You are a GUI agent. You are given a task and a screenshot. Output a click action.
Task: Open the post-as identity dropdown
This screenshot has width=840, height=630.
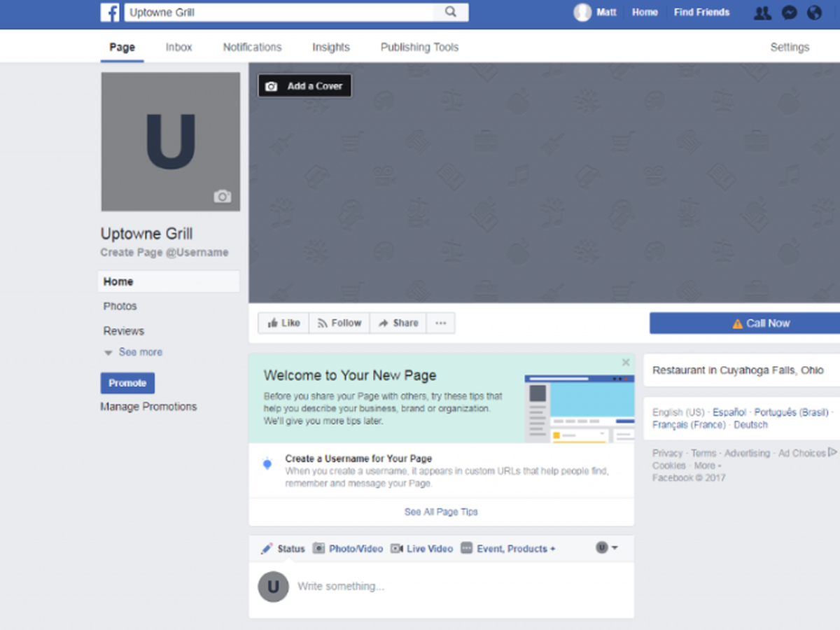pos(606,547)
